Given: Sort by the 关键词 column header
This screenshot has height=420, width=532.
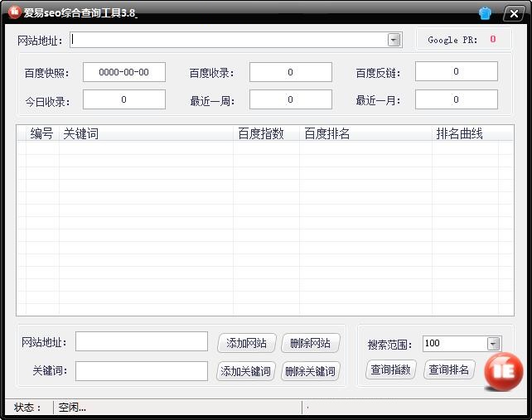Looking at the screenshot, I should [146, 133].
